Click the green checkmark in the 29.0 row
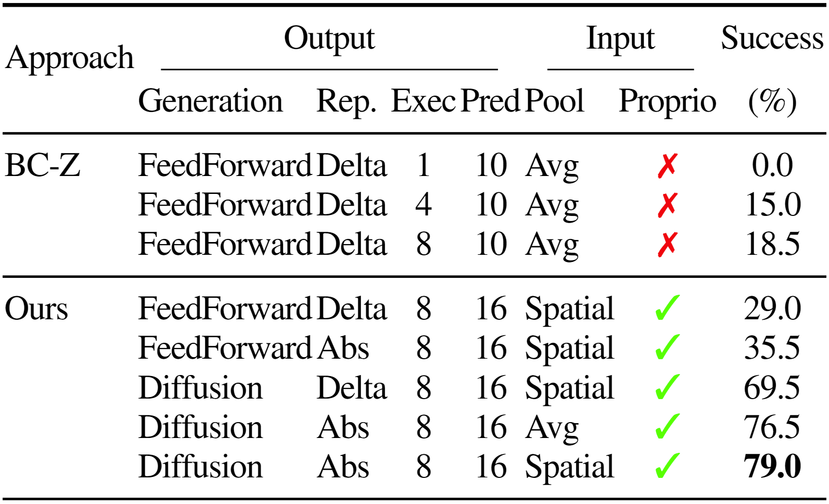This screenshot has height=504, width=829. (668, 308)
